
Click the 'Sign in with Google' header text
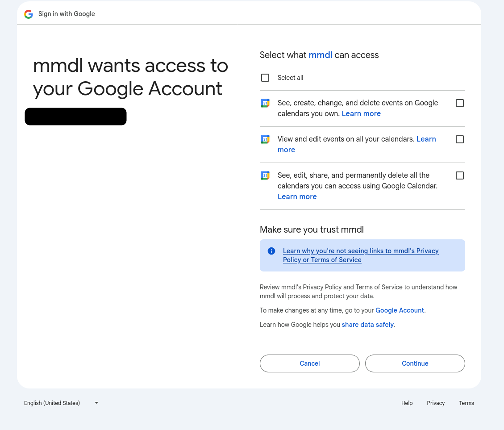click(67, 14)
